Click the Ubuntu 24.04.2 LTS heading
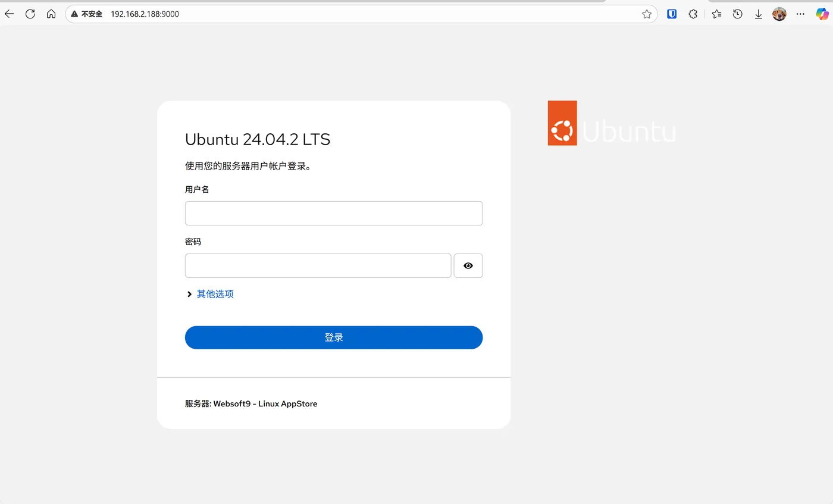 tap(258, 139)
